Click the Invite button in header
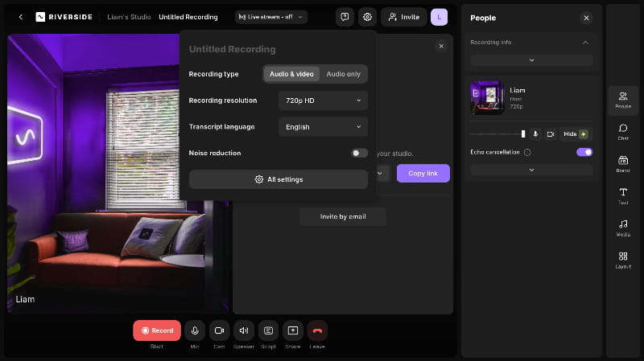The width and height of the screenshot is (644, 361). point(404,17)
